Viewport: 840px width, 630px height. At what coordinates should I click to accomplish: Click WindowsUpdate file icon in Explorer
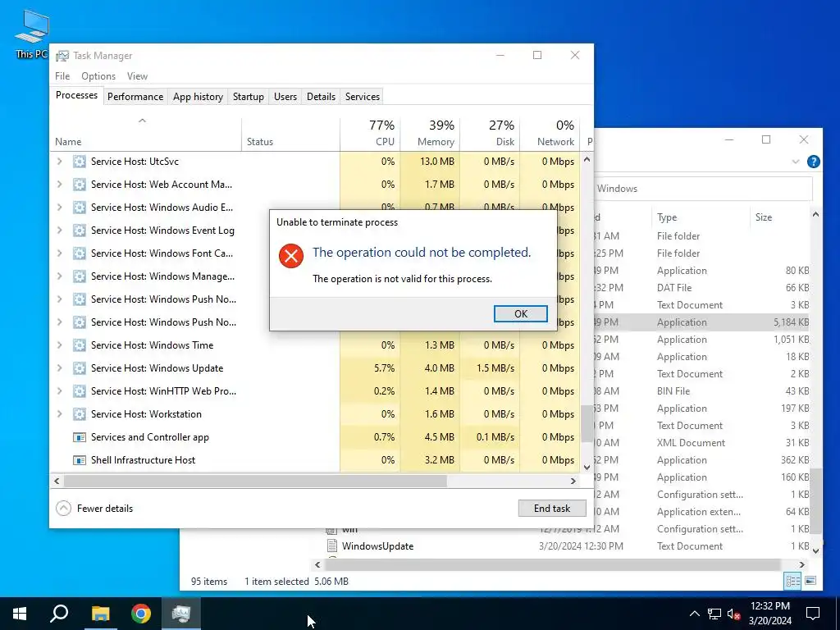(x=332, y=546)
